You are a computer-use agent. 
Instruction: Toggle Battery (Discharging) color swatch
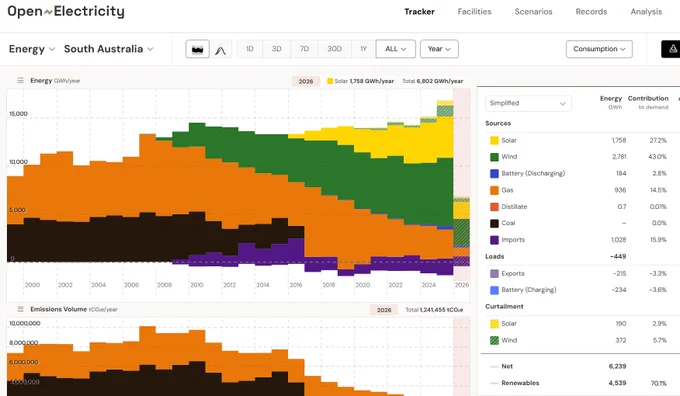[494, 173]
